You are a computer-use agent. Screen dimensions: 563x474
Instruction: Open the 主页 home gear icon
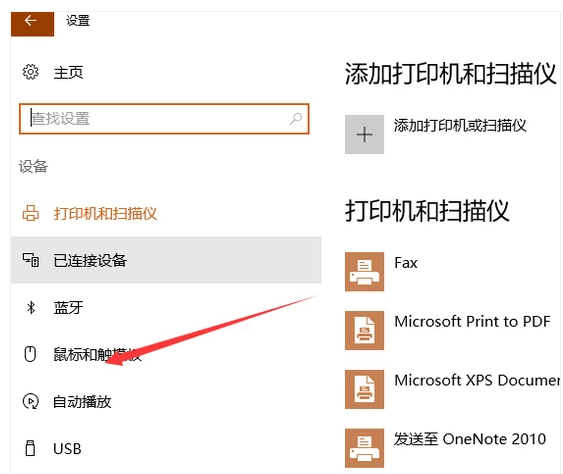pyautogui.click(x=31, y=72)
